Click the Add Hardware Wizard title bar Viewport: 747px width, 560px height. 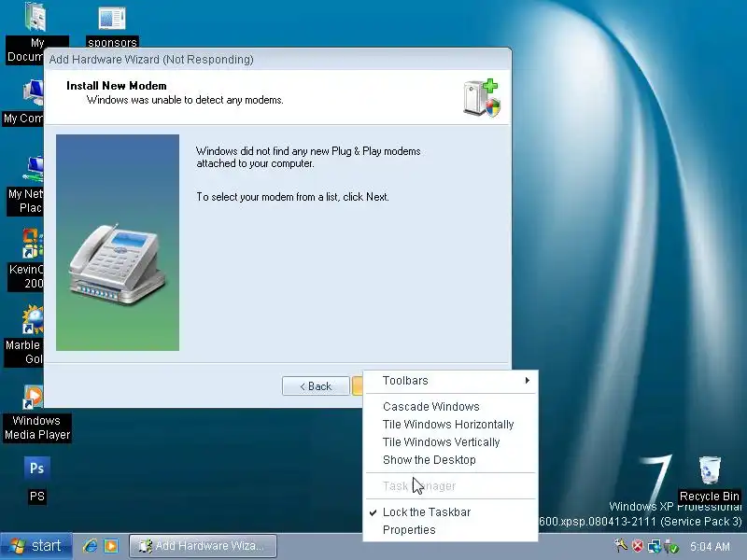click(277, 59)
